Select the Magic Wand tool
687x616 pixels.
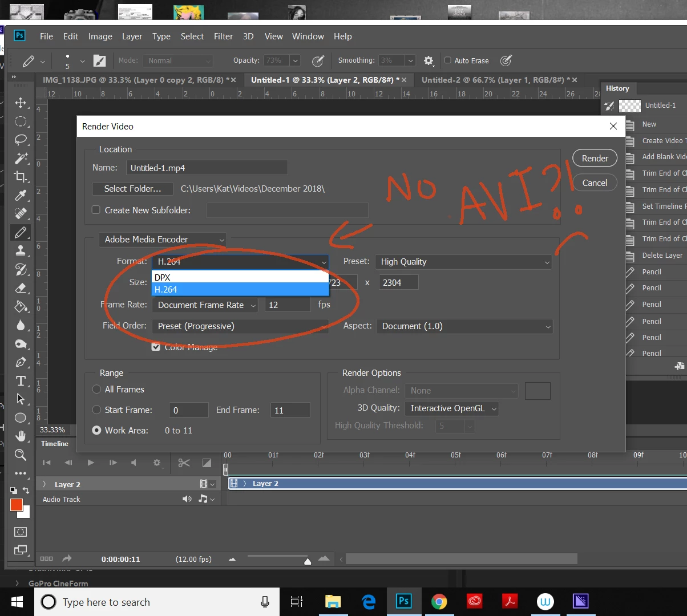pyautogui.click(x=21, y=158)
